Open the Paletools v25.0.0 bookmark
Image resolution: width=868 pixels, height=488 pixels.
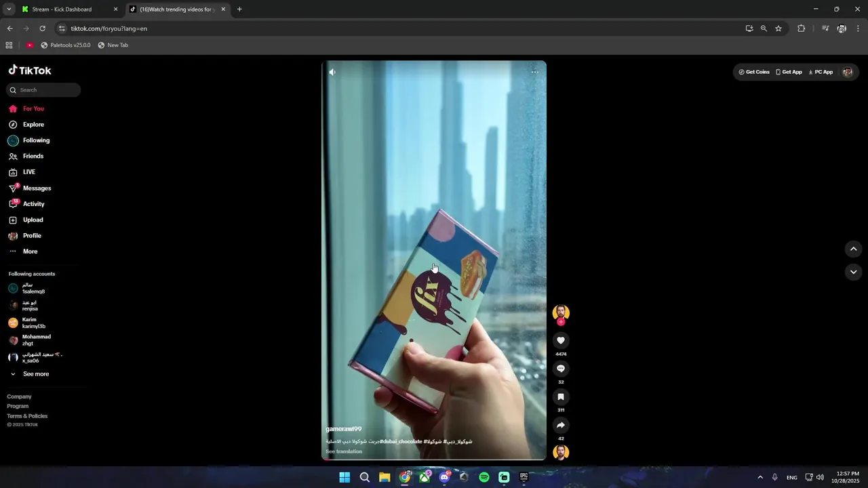tap(65, 45)
